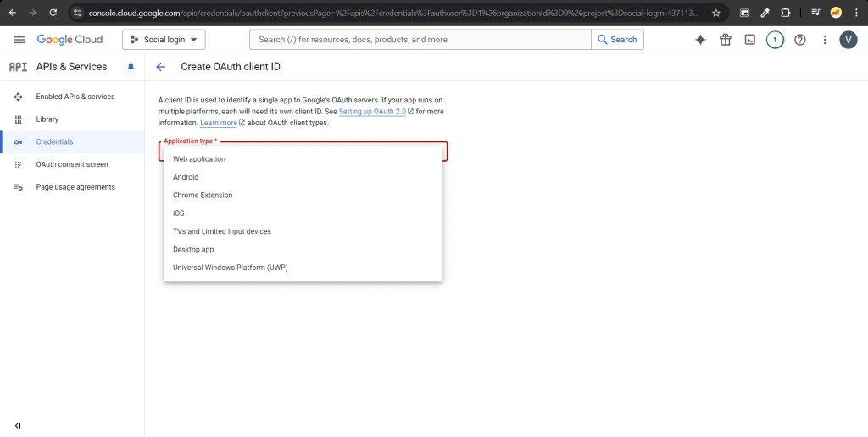Click the Gemini AI sparkle icon
The height and width of the screenshot is (437, 868).
tap(700, 40)
